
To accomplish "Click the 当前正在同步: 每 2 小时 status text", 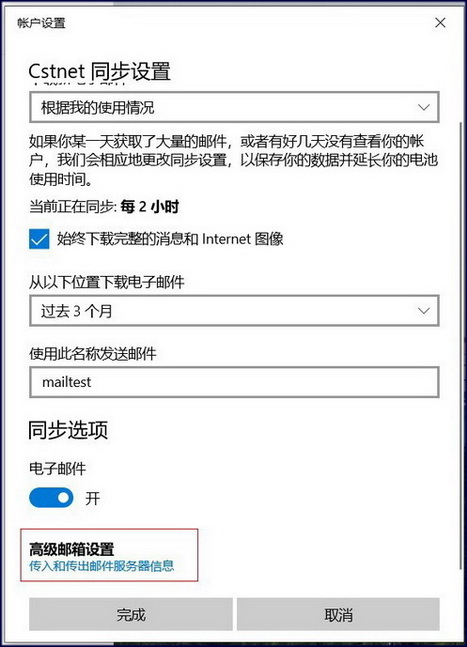I will (104, 206).
